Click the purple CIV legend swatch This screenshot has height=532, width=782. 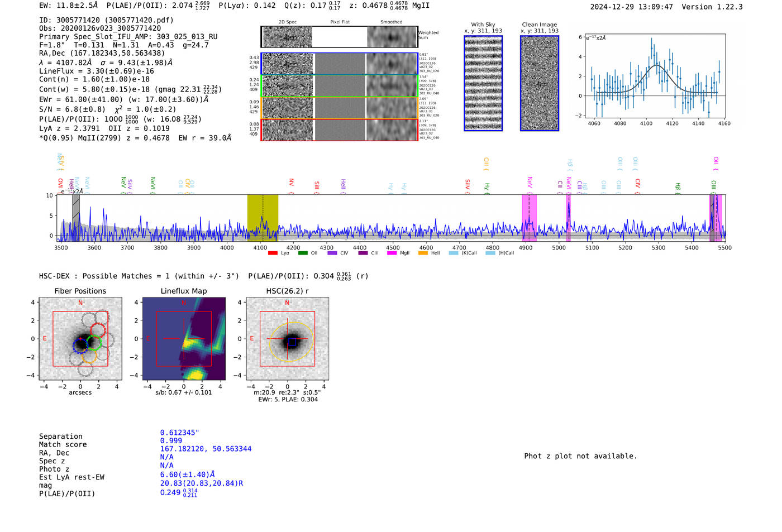332,253
